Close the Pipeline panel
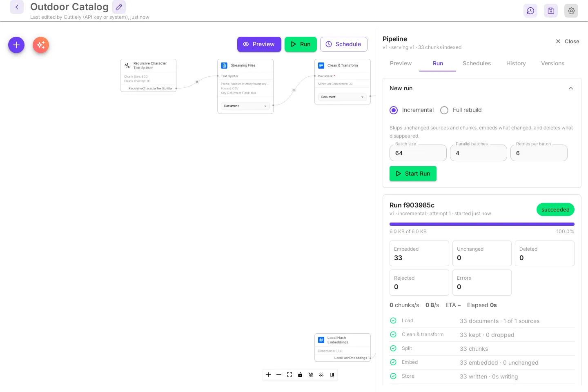The image size is (588, 392). click(x=568, y=41)
